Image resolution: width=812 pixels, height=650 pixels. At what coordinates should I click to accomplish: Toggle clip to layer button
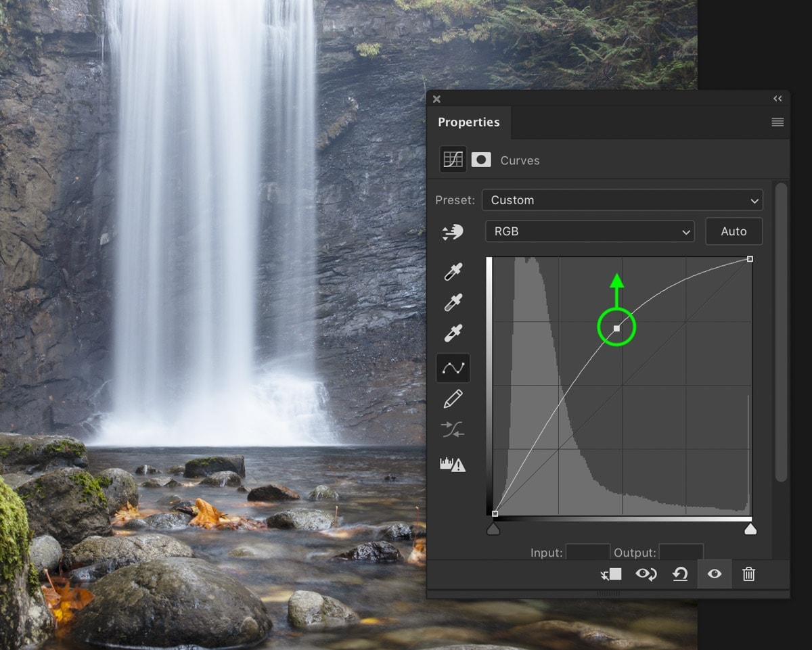pos(611,574)
